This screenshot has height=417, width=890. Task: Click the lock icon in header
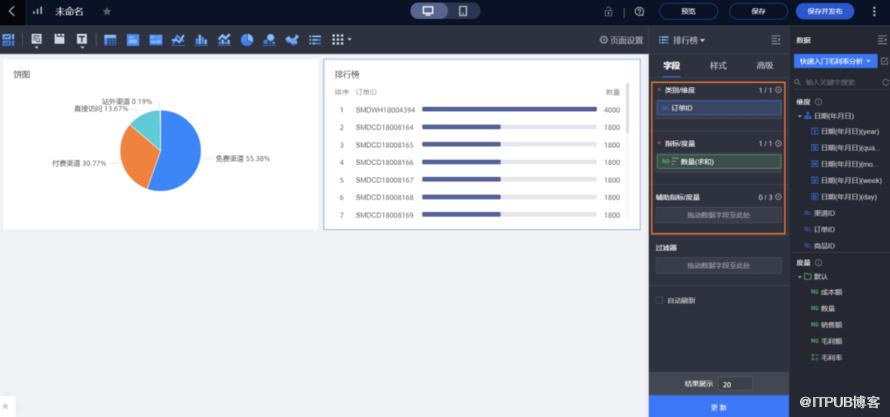608,11
